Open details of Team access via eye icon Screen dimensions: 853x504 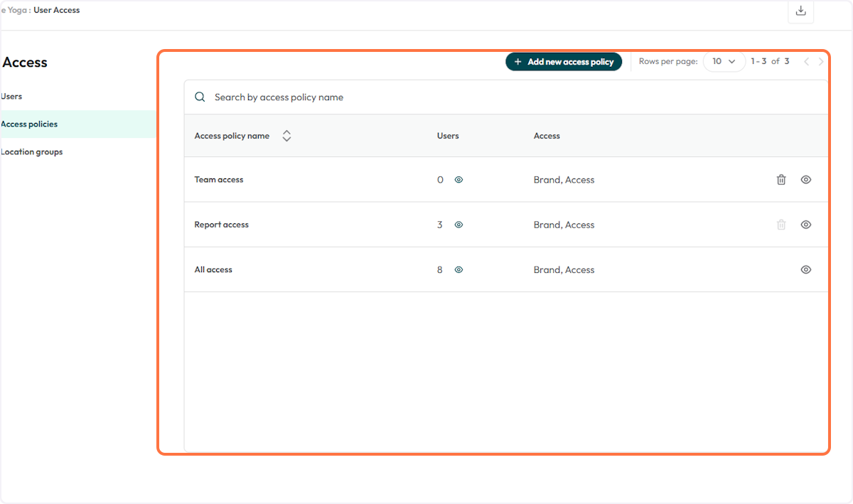[x=805, y=179]
